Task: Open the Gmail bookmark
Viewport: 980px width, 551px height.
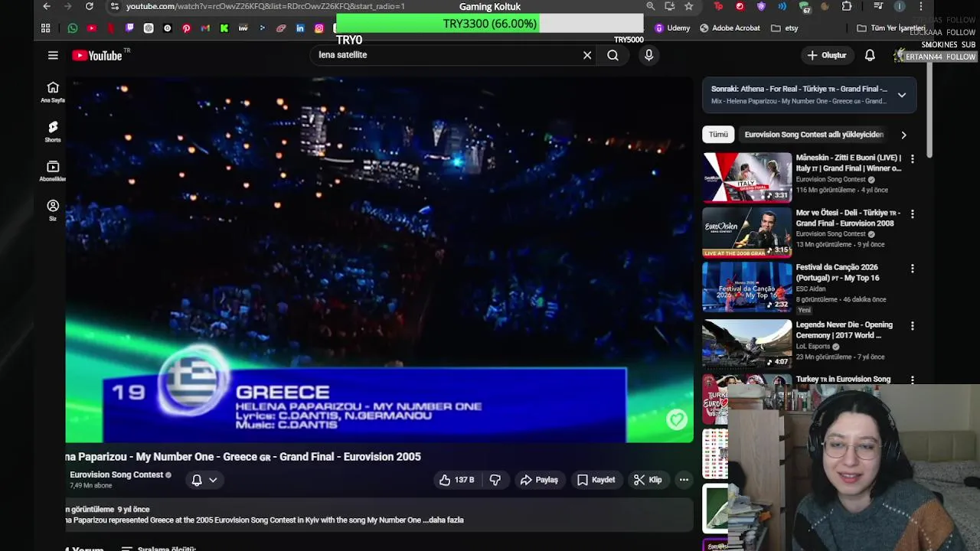Action: coord(205,28)
